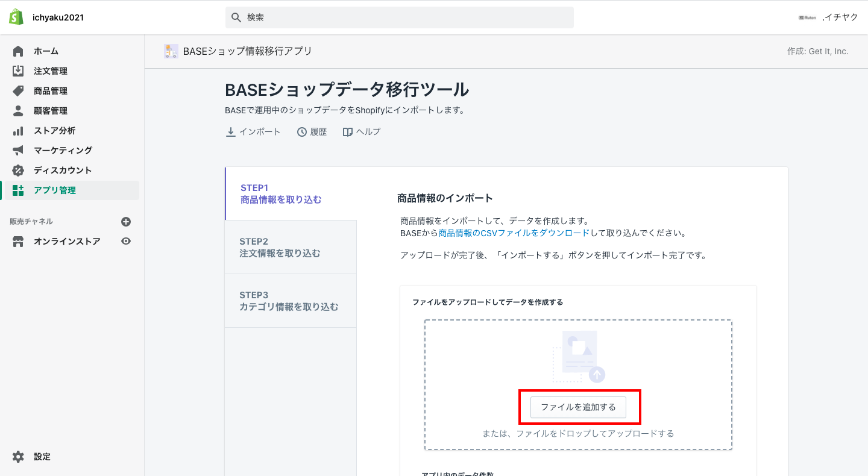Click the search magnifier icon
This screenshot has height=476, width=868.
(236, 17)
